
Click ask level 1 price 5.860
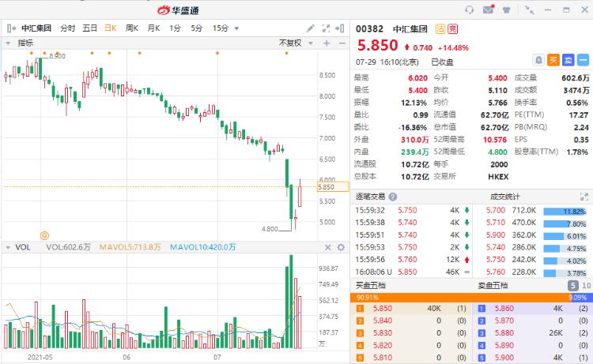pos(504,309)
